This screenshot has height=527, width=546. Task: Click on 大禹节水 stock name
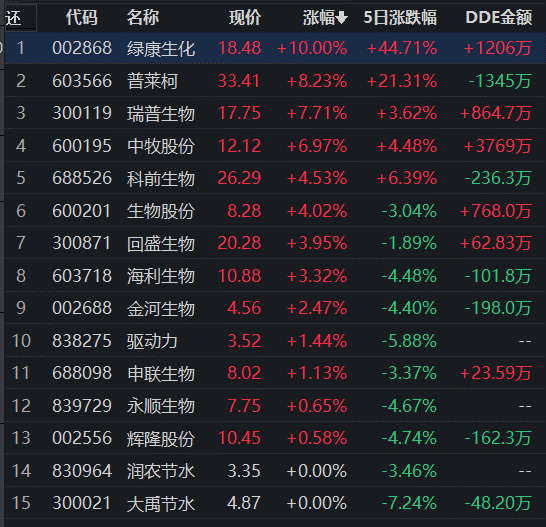tap(161, 504)
